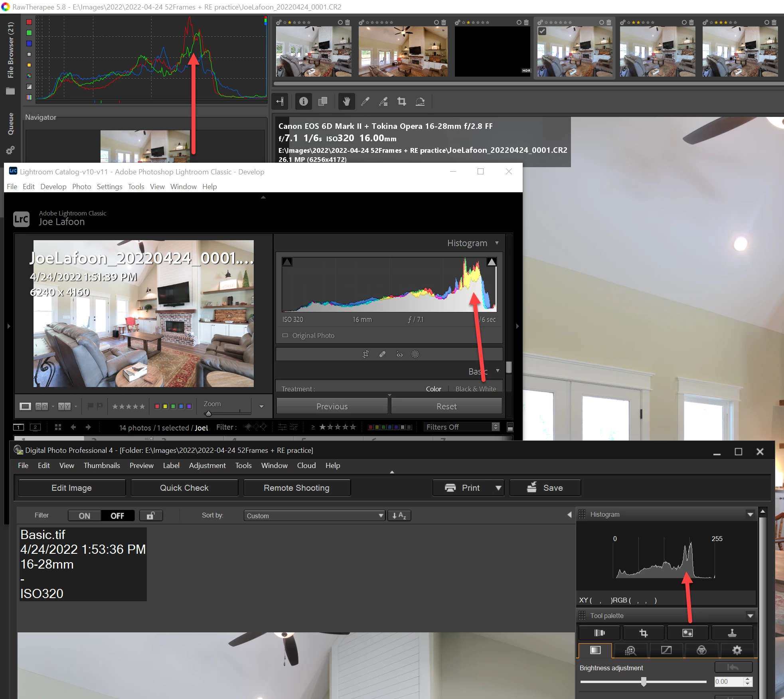The image size is (784, 699).
Task: Click the Brightness adjustment slider handle
Action: pyautogui.click(x=643, y=682)
